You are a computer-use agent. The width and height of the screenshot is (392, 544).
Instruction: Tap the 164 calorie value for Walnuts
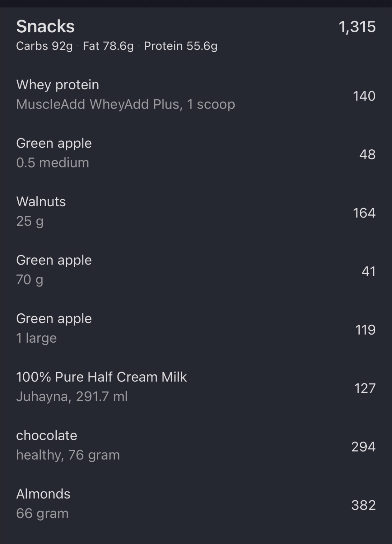click(364, 213)
